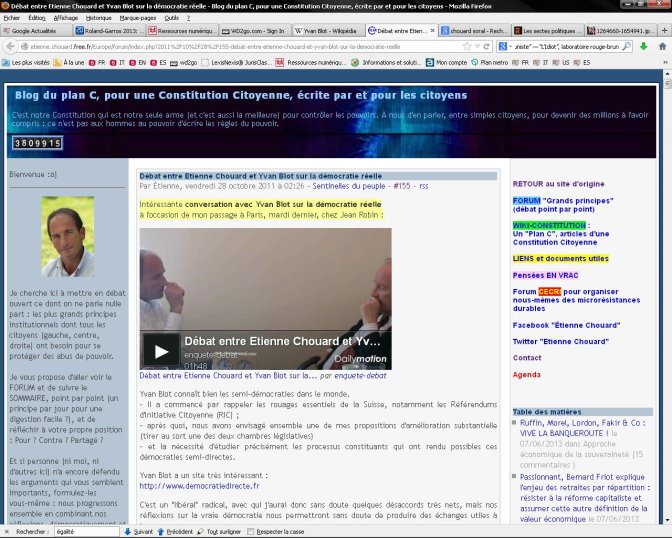Open the Marque-pages menu
The image size is (672, 538).
(x=138, y=18)
